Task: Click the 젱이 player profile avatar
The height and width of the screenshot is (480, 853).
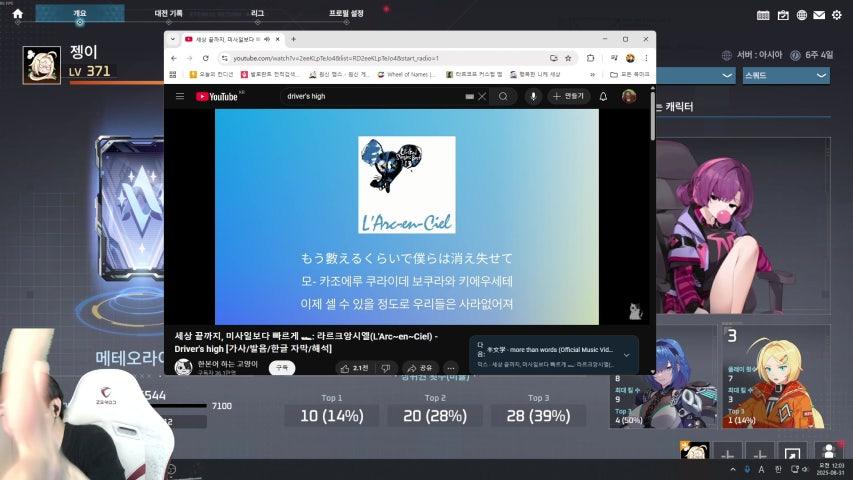Action: [41, 65]
